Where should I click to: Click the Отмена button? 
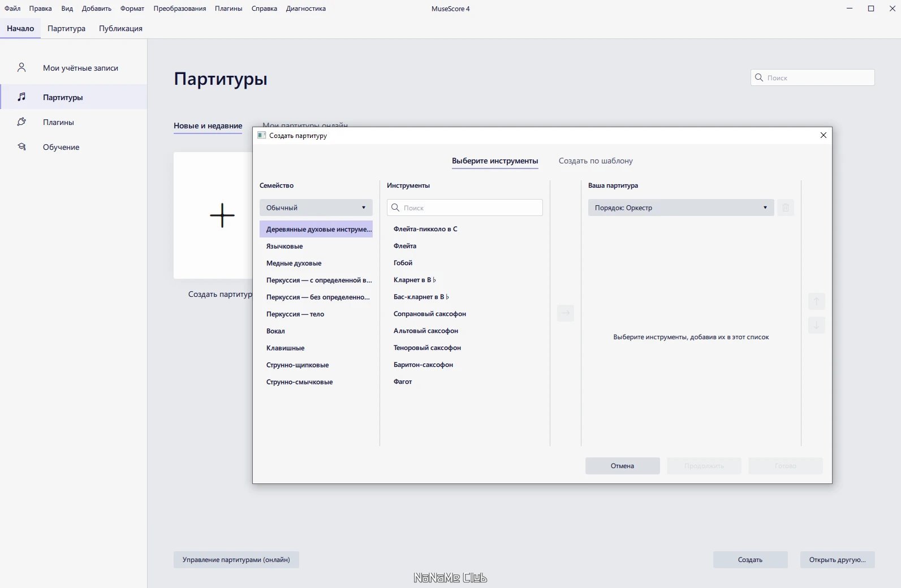(x=623, y=466)
